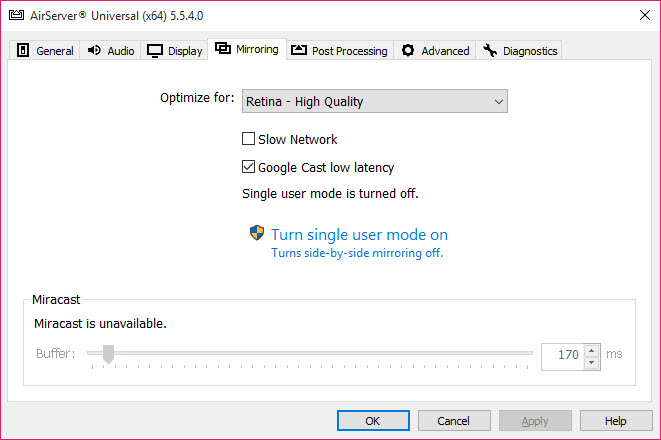Click the Diagnostics tab wrench icon

point(489,50)
